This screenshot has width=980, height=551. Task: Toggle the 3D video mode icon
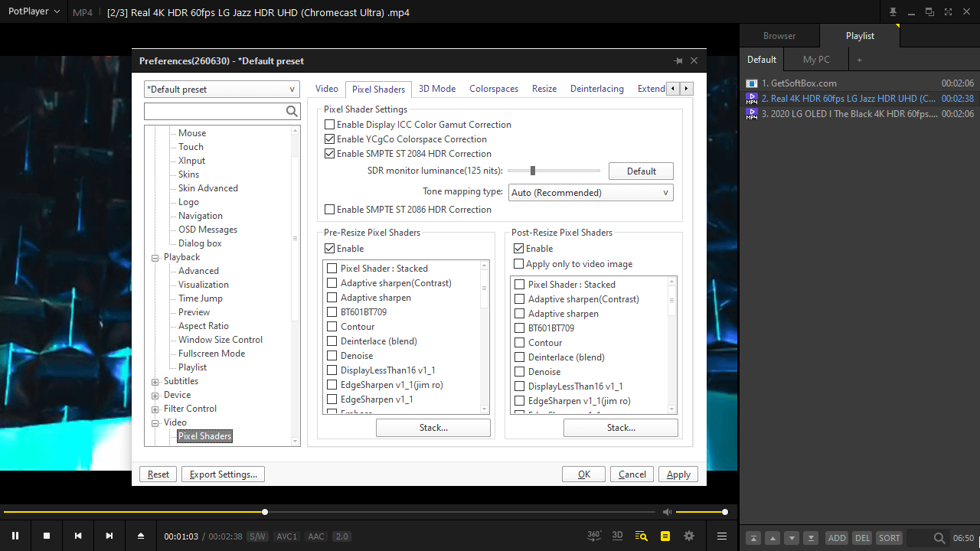point(618,536)
